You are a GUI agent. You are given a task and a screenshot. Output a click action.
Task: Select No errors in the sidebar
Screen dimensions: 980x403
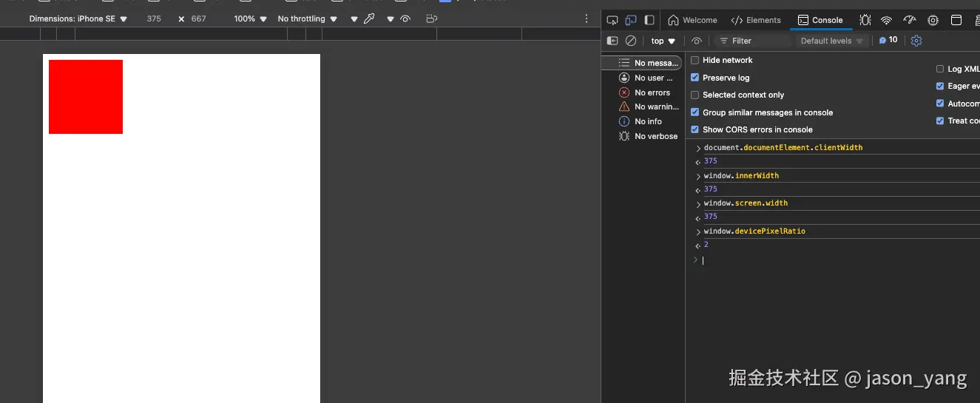tap(642, 92)
